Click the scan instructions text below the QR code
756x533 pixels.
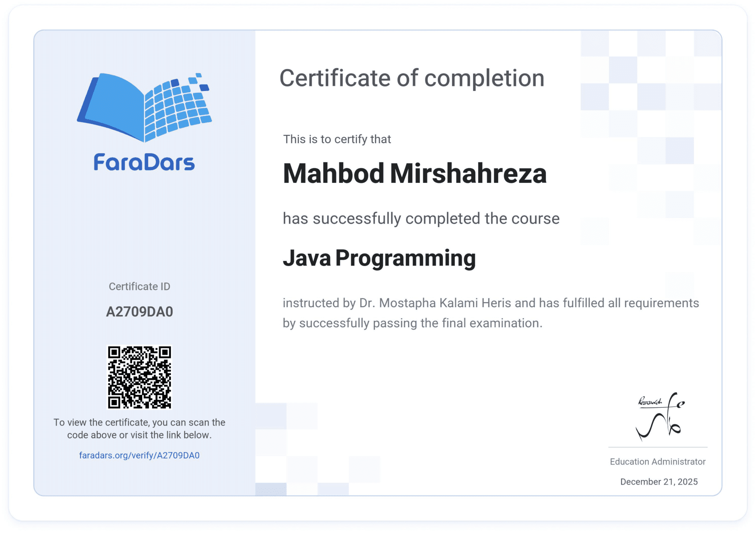pos(140,429)
